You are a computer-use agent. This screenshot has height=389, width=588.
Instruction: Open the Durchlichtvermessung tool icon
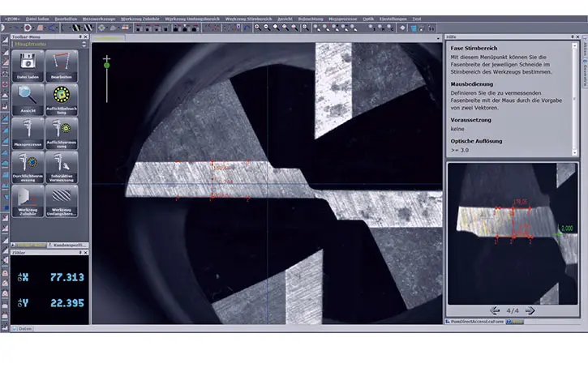coord(28,163)
